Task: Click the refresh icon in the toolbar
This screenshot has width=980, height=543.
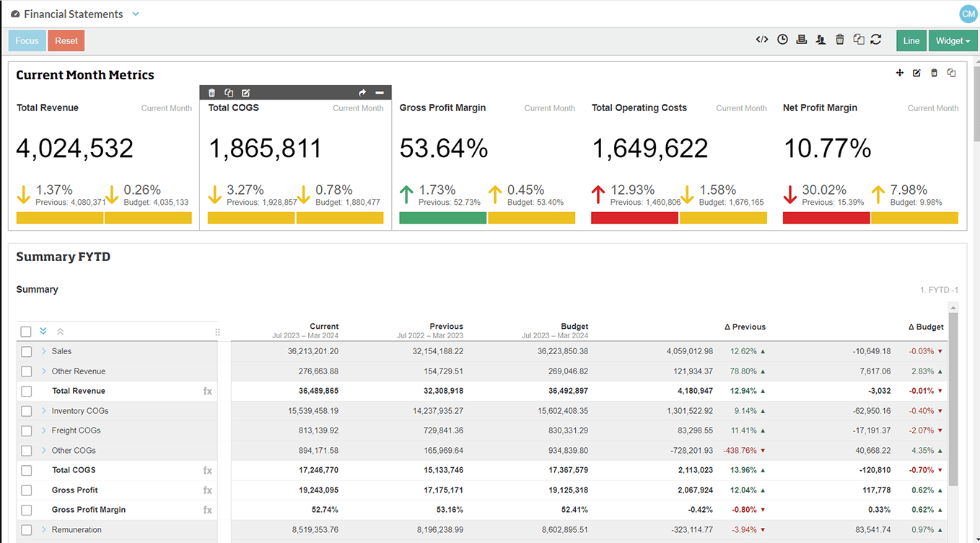Action: click(x=876, y=40)
